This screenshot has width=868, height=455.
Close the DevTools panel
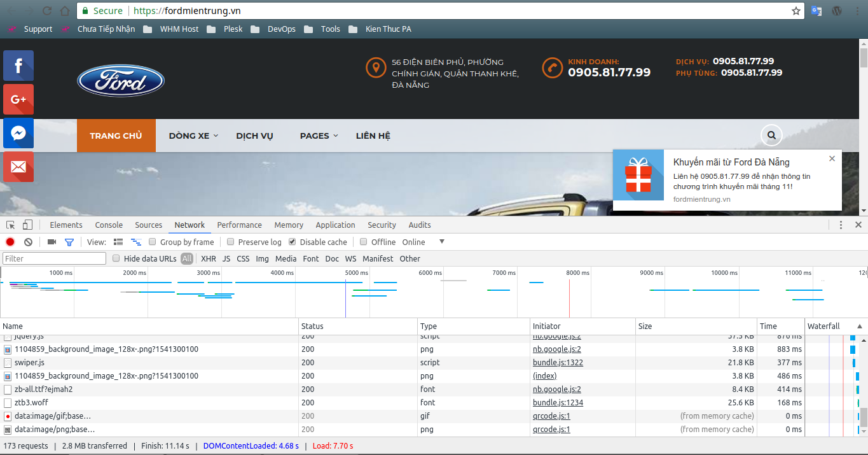click(x=858, y=225)
